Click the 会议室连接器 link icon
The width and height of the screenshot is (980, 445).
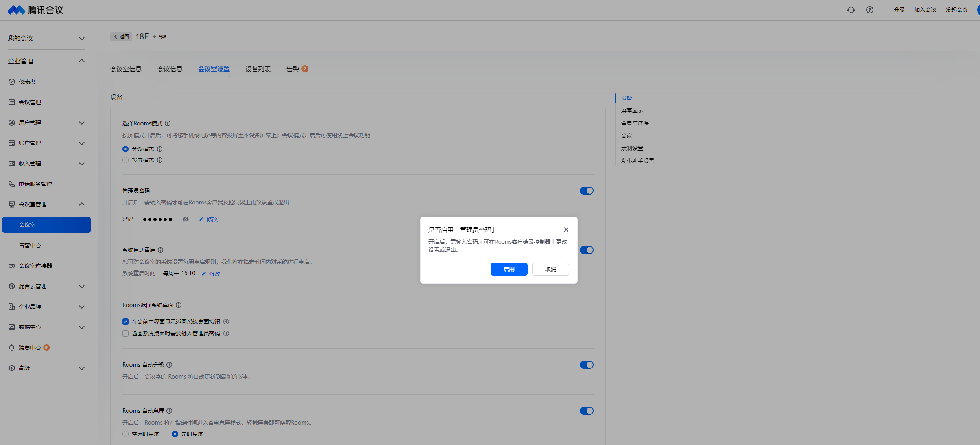tap(12, 266)
